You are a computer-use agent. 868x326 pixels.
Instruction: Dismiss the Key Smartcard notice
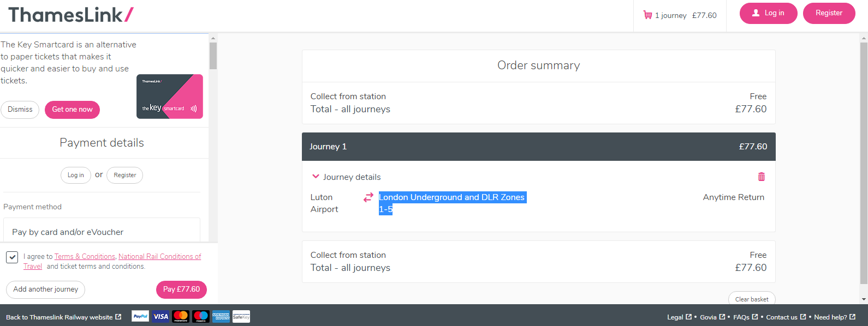pyautogui.click(x=20, y=110)
